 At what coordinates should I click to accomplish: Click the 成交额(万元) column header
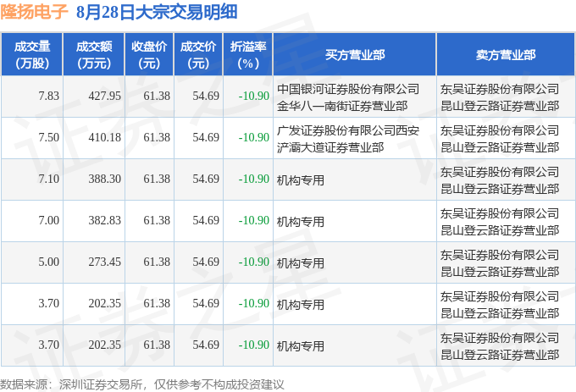click(x=94, y=54)
